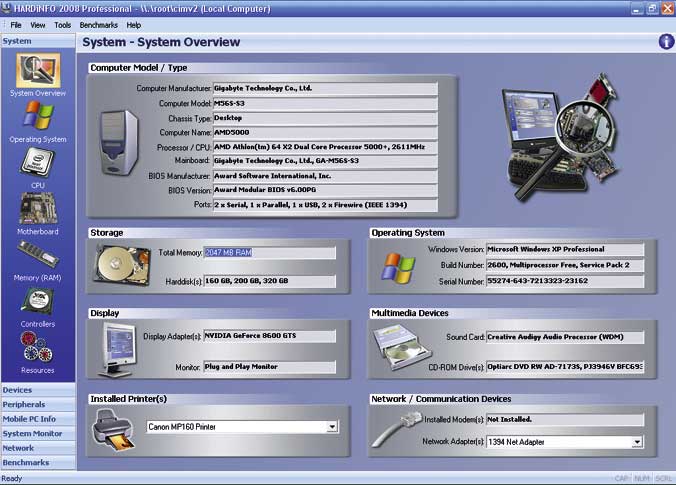Click the Chassis Type field Desktop
The width and height of the screenshot is (676, 485).
[x=325, y=118]
